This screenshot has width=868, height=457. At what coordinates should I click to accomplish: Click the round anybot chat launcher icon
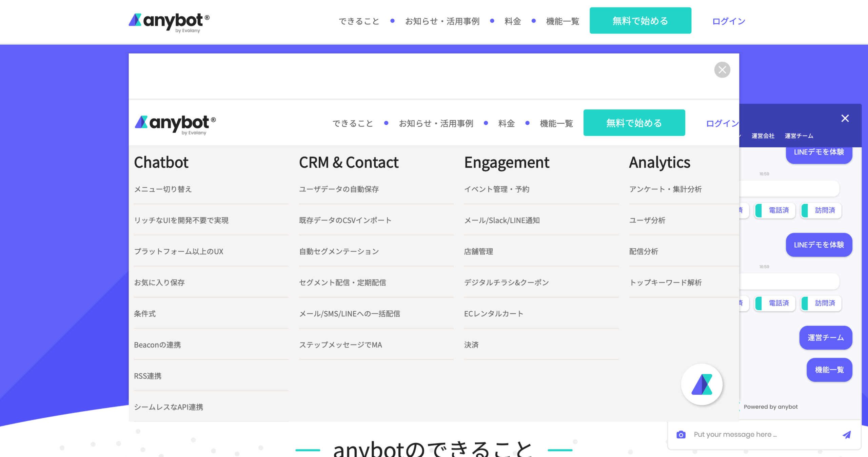(x=702, y=385)
